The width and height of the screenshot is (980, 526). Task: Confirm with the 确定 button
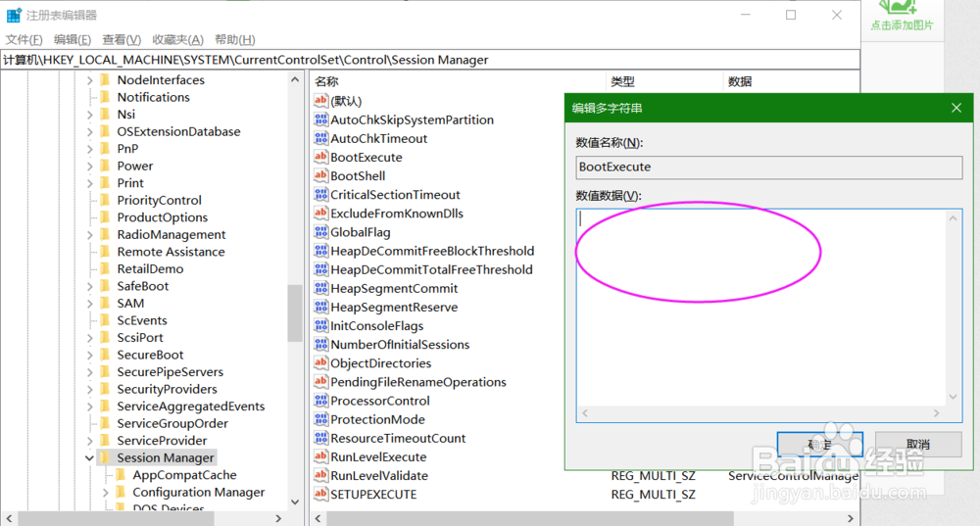coord(820,444)
